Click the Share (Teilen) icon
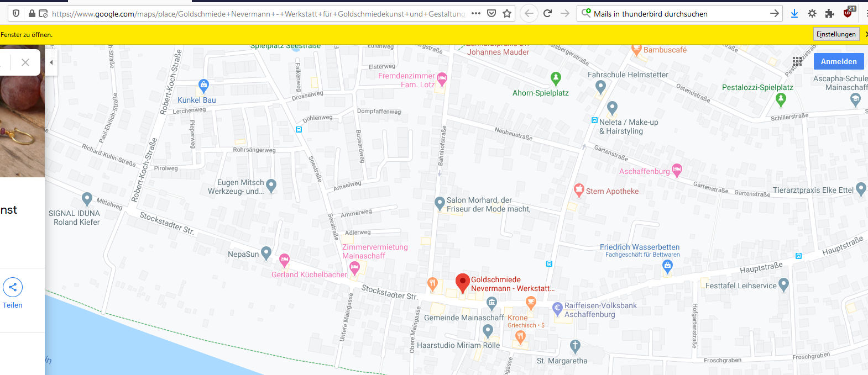 coord(13,287)
